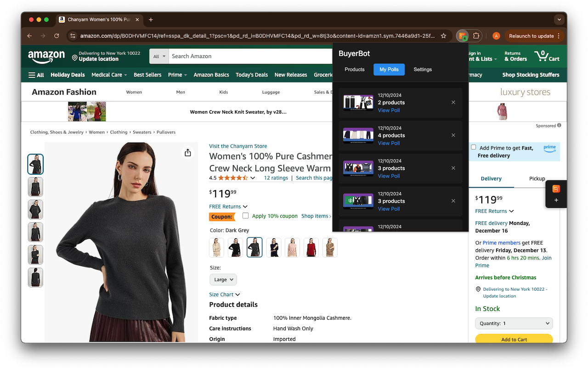Open Holiday Deals in navigation bar

[x=68, y=75]
